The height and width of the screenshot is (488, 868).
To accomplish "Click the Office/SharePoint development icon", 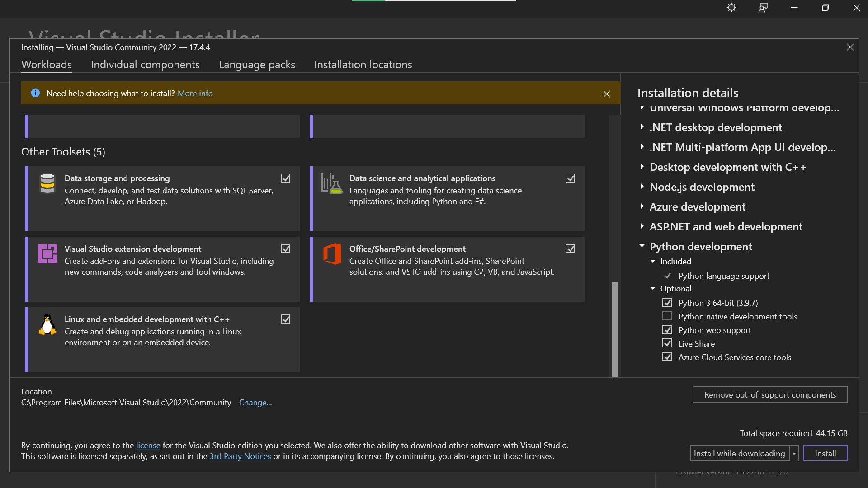I will (332, 254).
